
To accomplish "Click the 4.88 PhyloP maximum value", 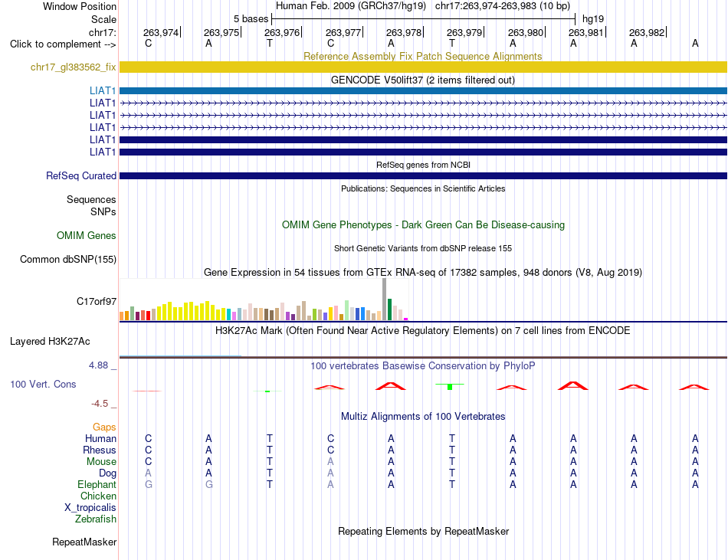I will 98,365.
